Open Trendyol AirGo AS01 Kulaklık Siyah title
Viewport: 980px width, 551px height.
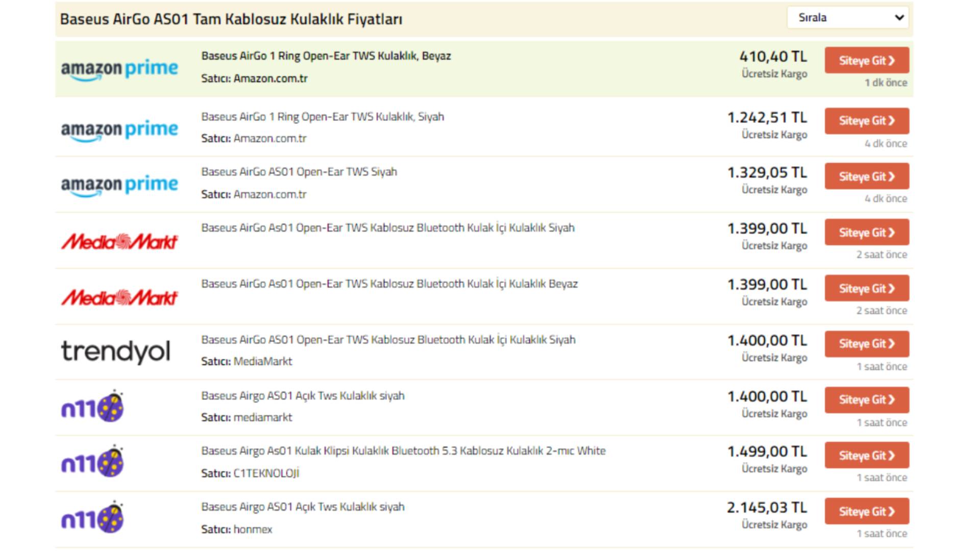tap(388, 340)
